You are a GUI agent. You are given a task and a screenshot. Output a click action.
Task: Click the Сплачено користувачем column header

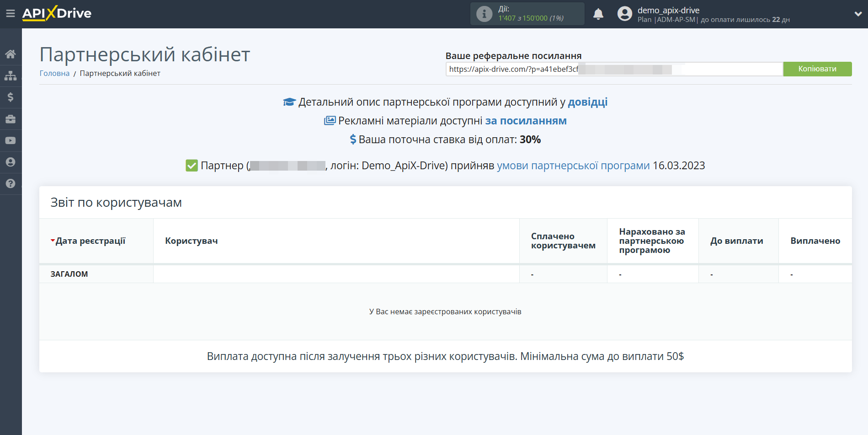(563, 241)
